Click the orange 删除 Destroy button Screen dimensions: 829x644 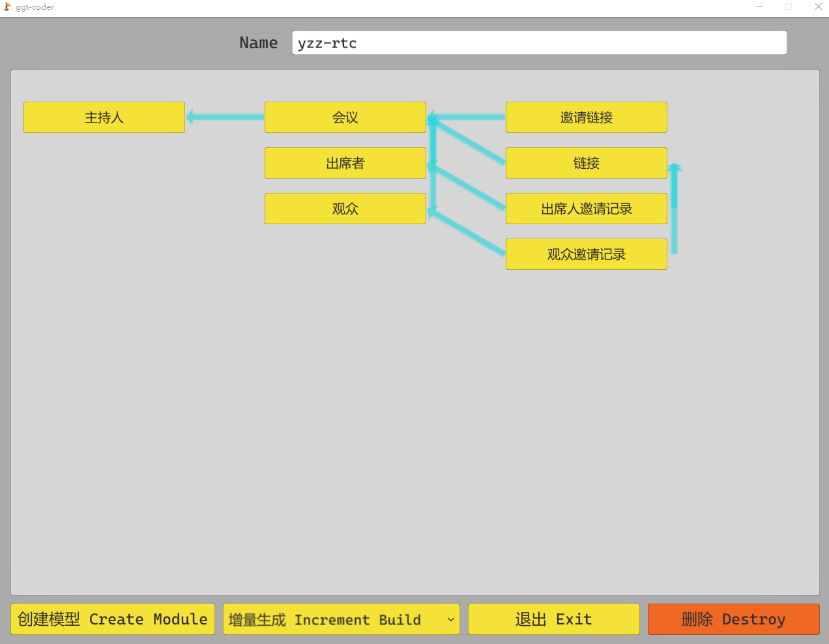(x=733, y=619)
